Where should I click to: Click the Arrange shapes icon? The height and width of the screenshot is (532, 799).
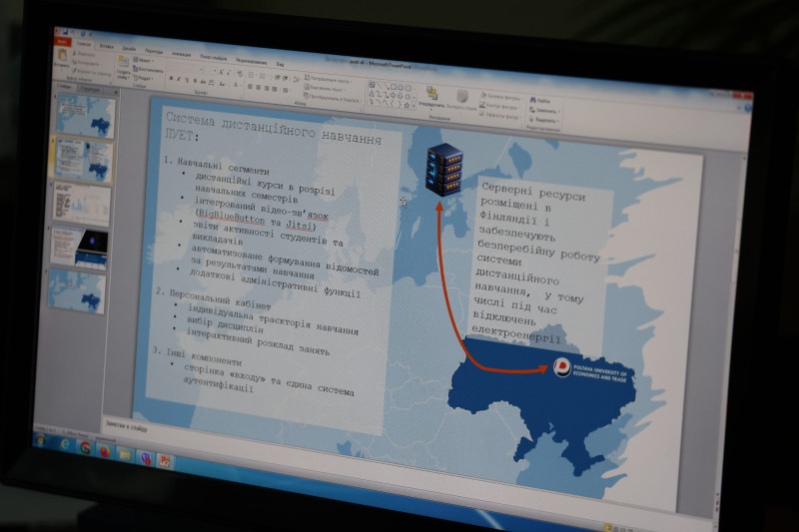(433, 96)
